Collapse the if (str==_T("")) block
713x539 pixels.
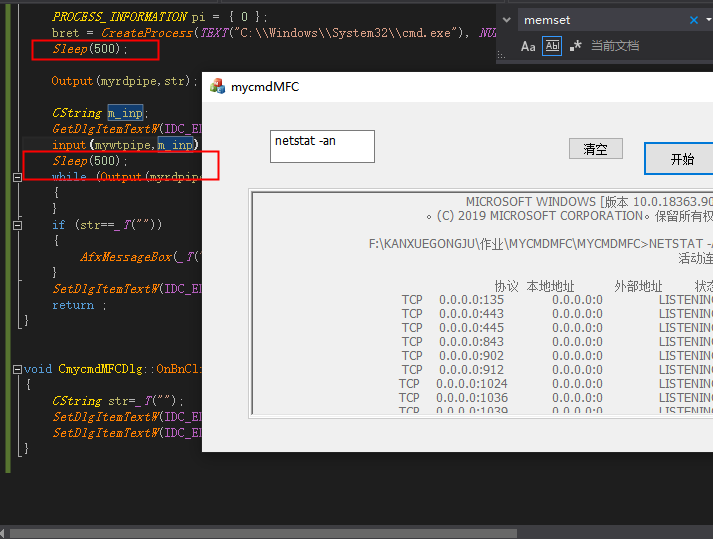point(17,226)
